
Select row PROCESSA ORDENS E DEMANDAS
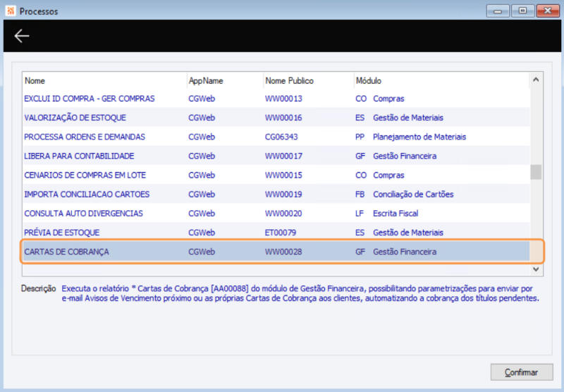tap(276, 137)
